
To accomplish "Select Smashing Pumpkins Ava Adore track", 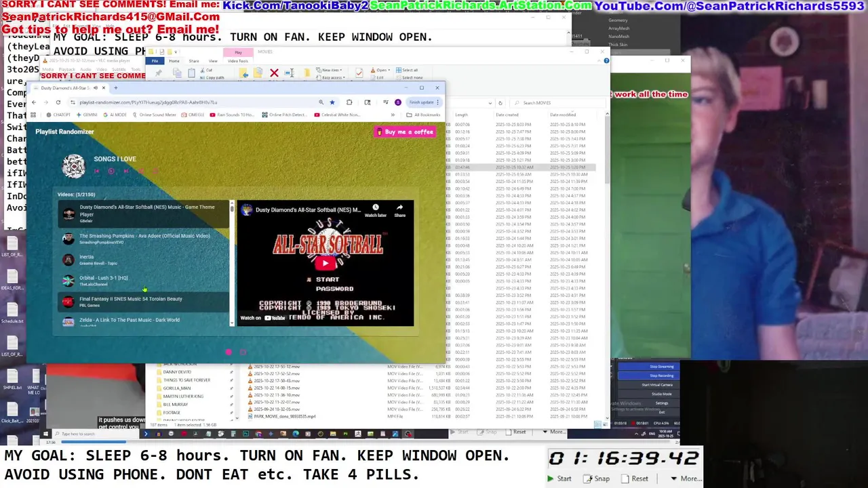I will pyautogui.click(x=143, y=239).
